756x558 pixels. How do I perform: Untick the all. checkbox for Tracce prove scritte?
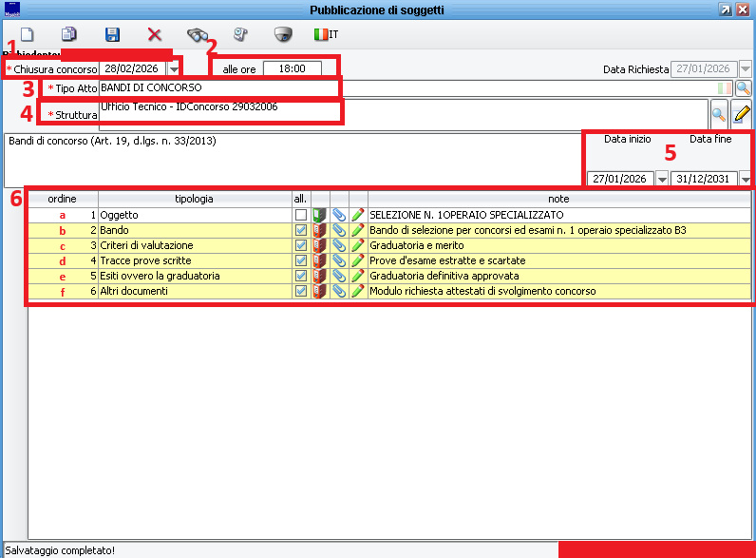(301, 260)
